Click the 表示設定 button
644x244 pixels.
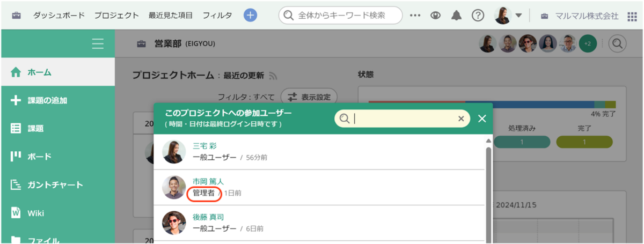pyautogui.click(x=309, y=97)
